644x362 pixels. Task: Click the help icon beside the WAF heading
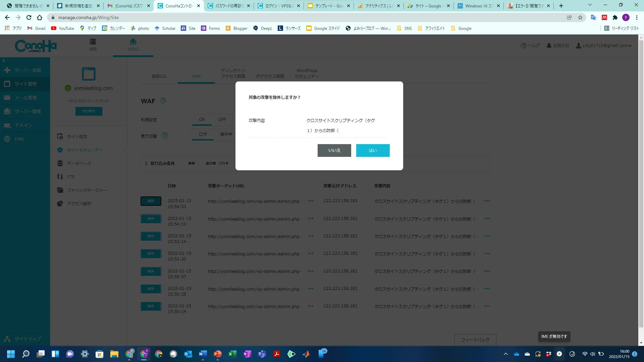163,101
